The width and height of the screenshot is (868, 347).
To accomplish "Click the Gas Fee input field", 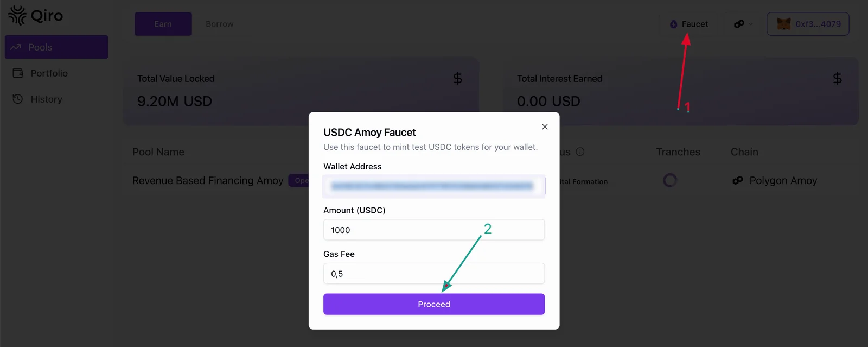I will [x=434, y=274].
